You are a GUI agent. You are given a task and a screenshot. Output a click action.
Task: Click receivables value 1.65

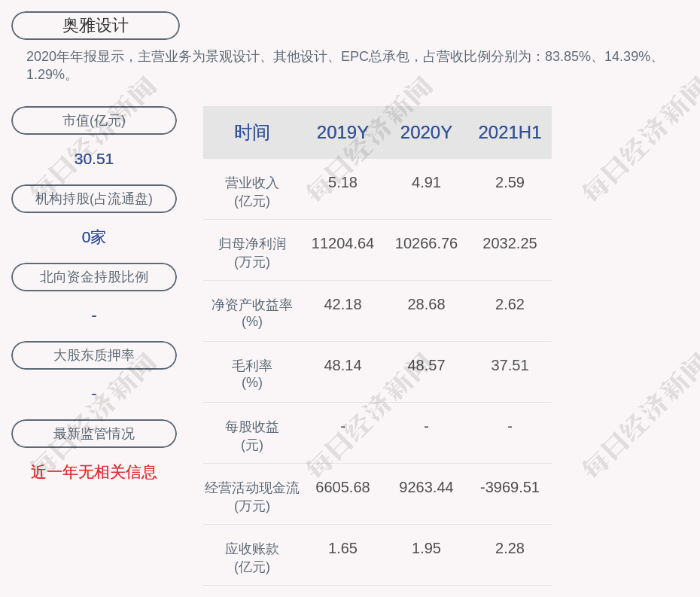click(342, 548)
